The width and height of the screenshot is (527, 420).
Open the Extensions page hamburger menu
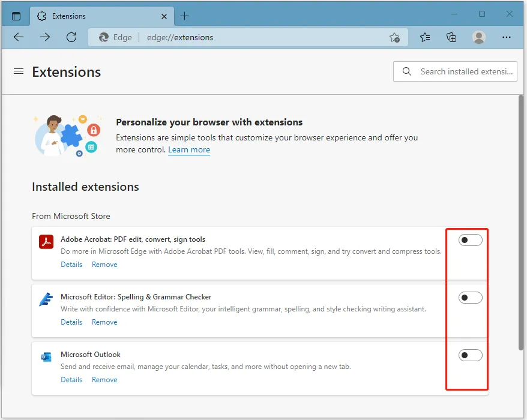(18, 71)
